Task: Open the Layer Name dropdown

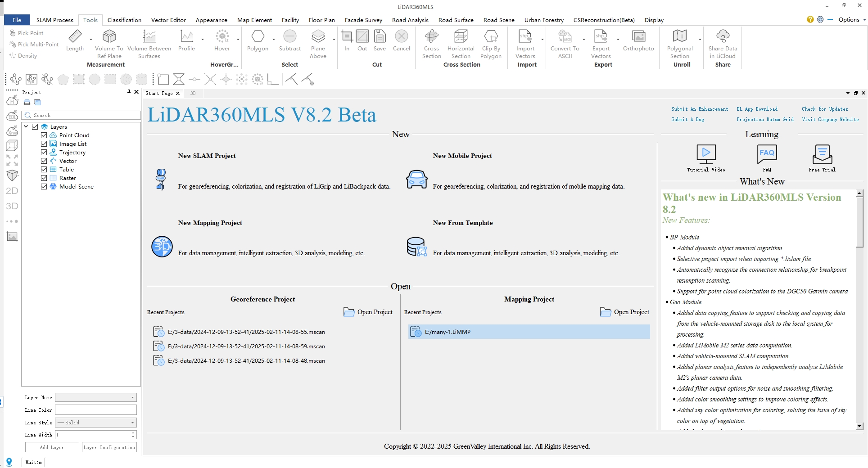Action: [96, 397]
